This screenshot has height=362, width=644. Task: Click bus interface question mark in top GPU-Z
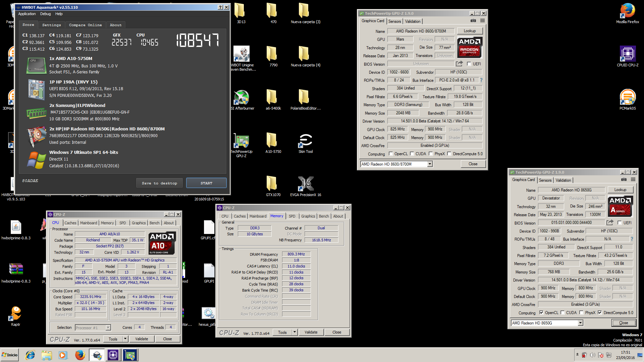click(481, 80)
